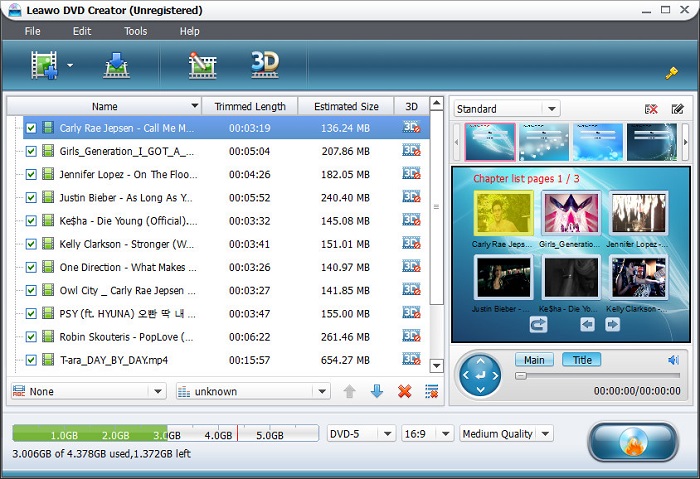Move item down with blue arrow
The width and height of the screenshot is (700, 479).
(x=377, y=391)
